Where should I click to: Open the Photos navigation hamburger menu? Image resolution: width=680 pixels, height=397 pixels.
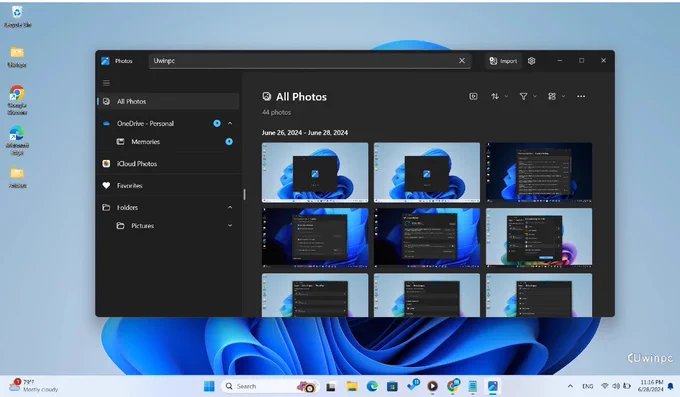point(106,83)
